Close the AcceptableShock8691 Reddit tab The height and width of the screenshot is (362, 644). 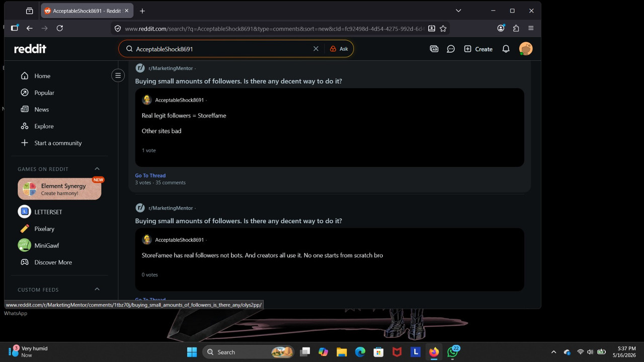[x=127, y=11]
